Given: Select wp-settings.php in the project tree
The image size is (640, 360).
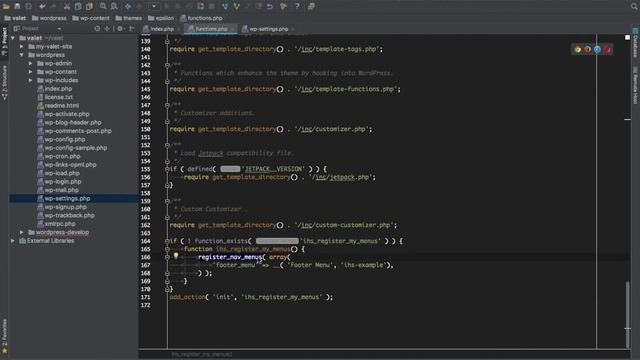Looking at the screenshot, I should tap(67, 198).
